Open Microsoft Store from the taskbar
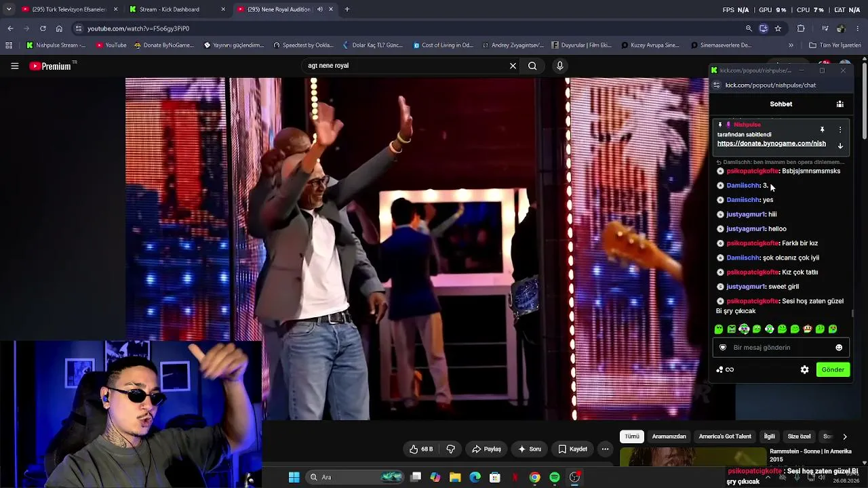This screenshot has width=868, height=488. click(x=495, y=477)
